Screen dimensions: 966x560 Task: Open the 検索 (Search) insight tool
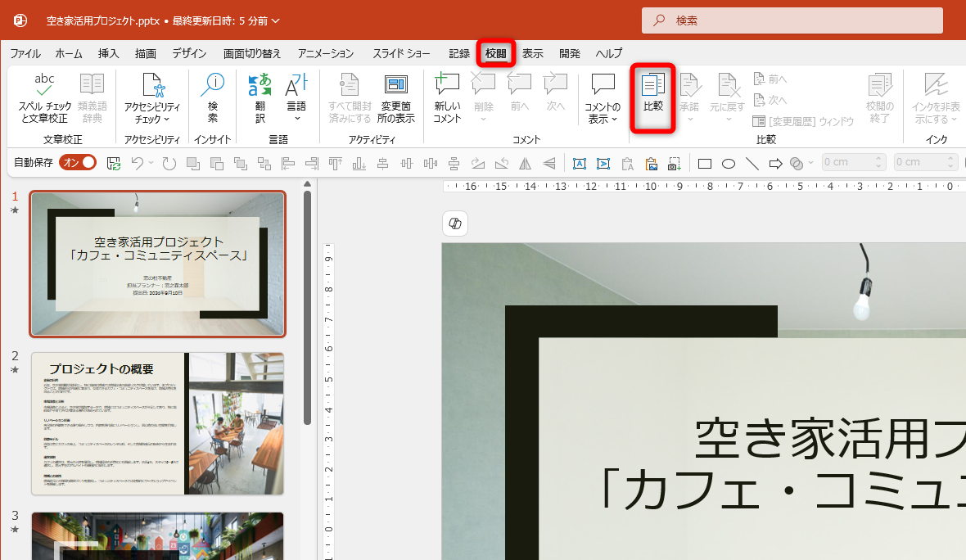coord(213,96)
